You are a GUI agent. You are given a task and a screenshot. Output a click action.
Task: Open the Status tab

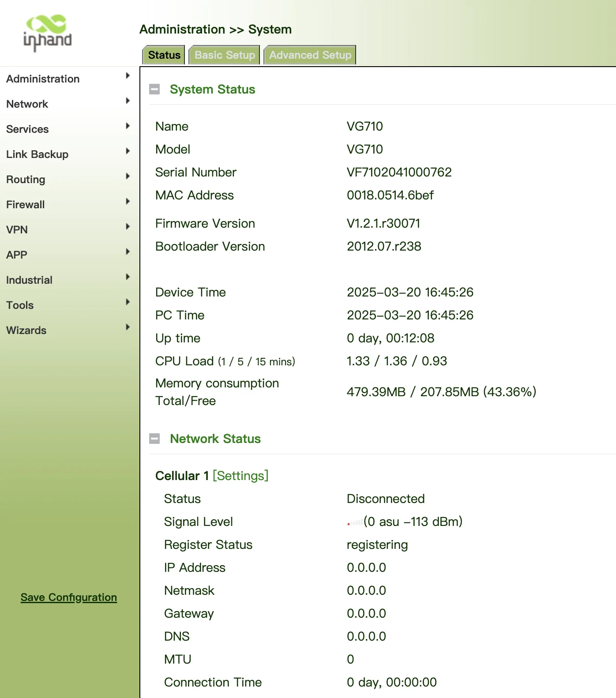click(x=164, y=55)
